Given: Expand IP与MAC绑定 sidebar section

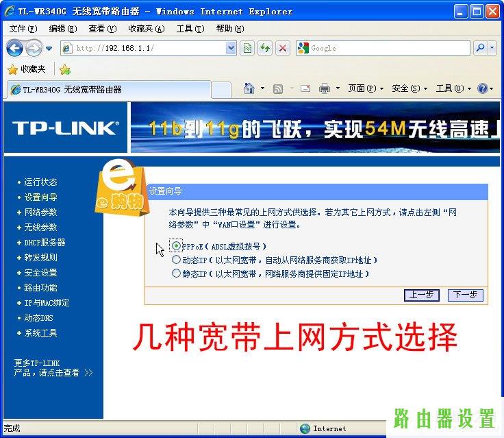Looking at the screenshot, I should (x=47, y=303).
